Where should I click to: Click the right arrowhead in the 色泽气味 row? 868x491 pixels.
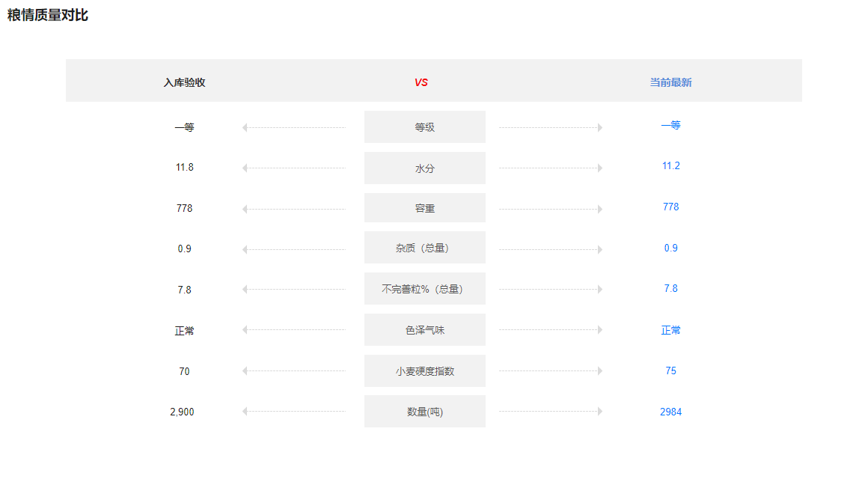600,329
